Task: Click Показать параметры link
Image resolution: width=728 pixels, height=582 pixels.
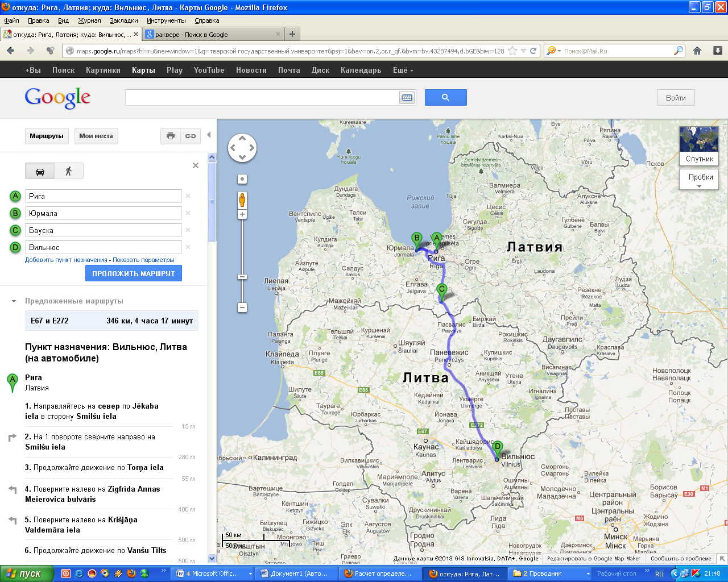Action: pos(143,260)
